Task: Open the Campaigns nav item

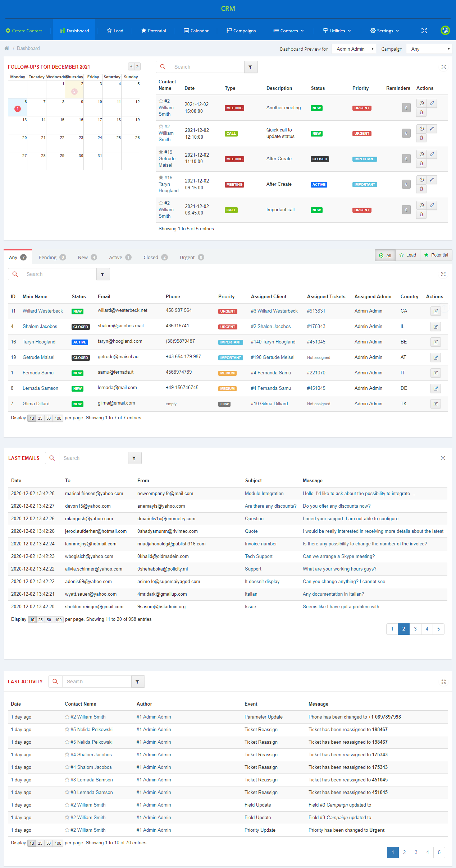Action: [x=241, y=31]
